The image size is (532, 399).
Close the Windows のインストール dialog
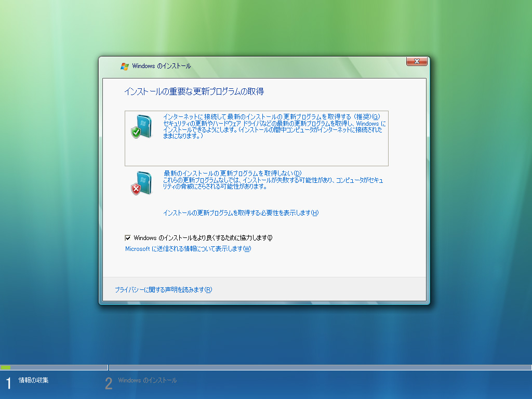[417, 61]
